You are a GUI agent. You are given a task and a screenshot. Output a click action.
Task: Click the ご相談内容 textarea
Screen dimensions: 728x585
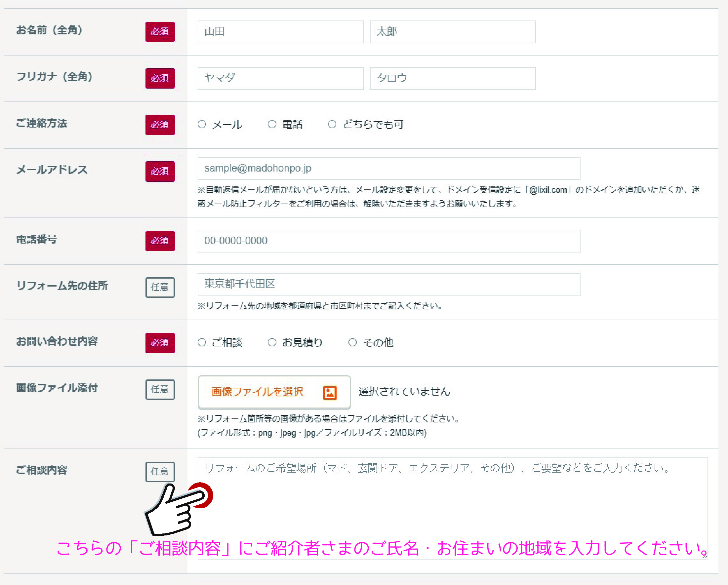453,508
